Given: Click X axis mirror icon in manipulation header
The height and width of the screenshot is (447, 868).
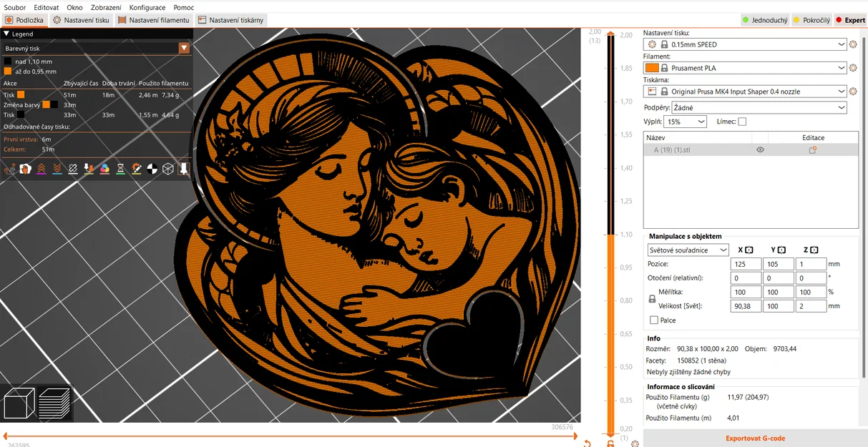Looking at the screenshot, I should 749,250.
